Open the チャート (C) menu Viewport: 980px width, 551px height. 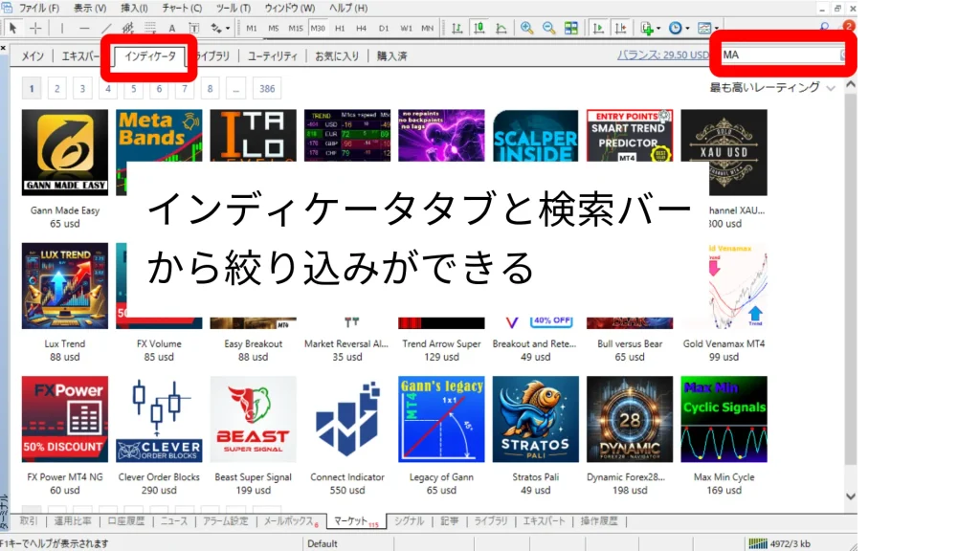(182, 8)
